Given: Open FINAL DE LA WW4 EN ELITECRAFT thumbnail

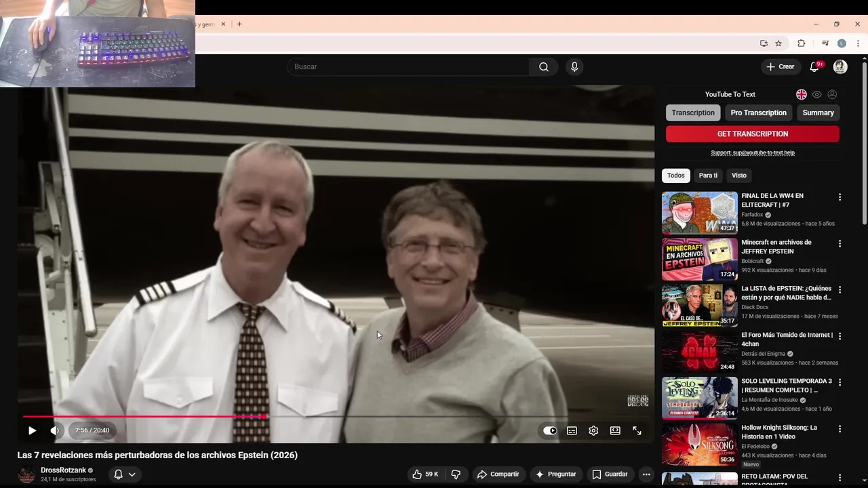Looking at the screenshot, I should coord(700,213).
